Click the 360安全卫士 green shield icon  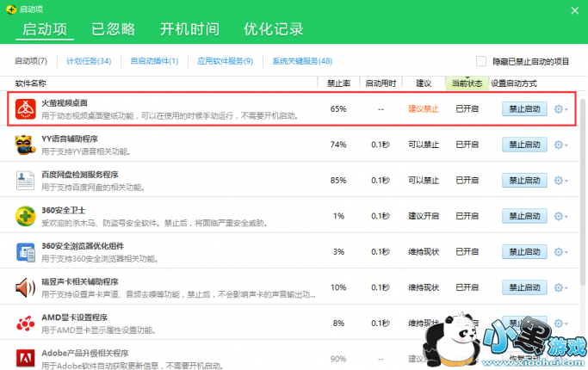click(26, 216)
